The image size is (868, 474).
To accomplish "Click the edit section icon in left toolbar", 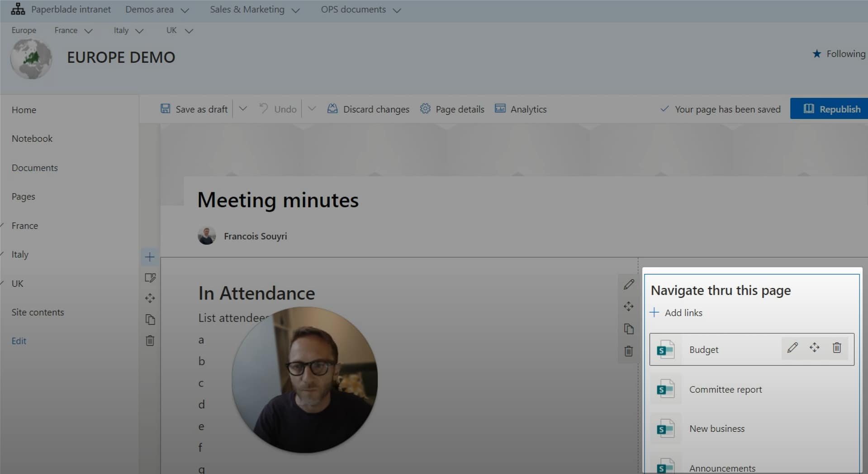I will [150, 278].
